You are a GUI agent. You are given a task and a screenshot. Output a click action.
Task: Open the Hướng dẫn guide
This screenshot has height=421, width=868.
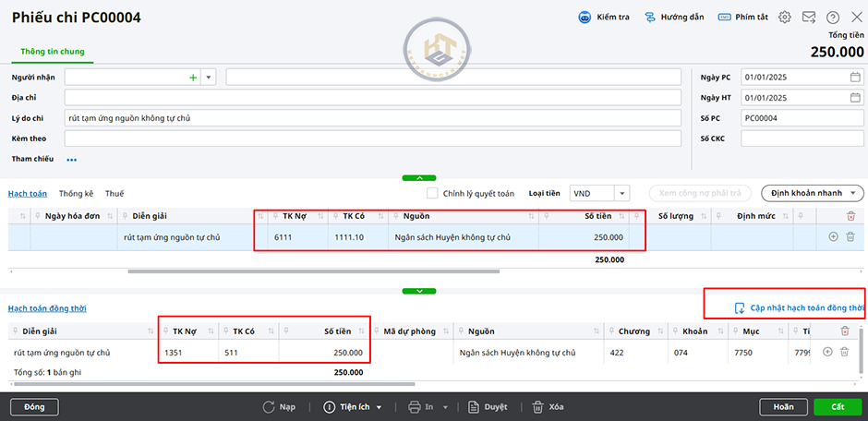[x=674, y=18]
